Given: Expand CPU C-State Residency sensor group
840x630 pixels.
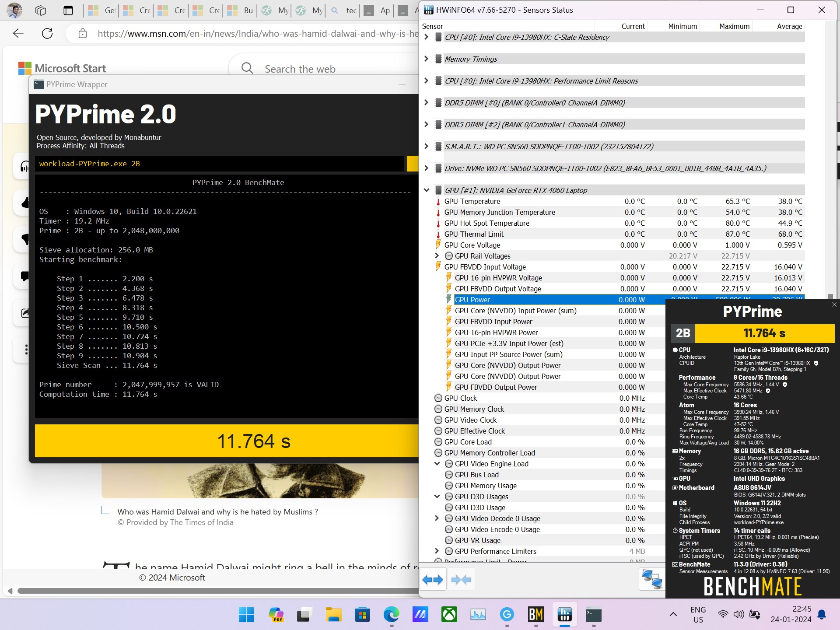Looking at the screenshot, I should click(x=427, y=37).
